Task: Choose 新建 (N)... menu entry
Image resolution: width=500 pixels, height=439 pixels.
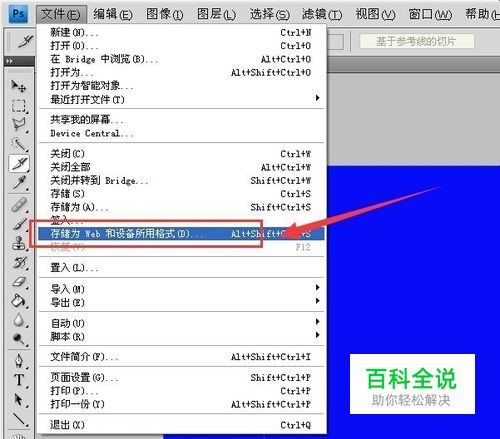Action: coord(181,33)
